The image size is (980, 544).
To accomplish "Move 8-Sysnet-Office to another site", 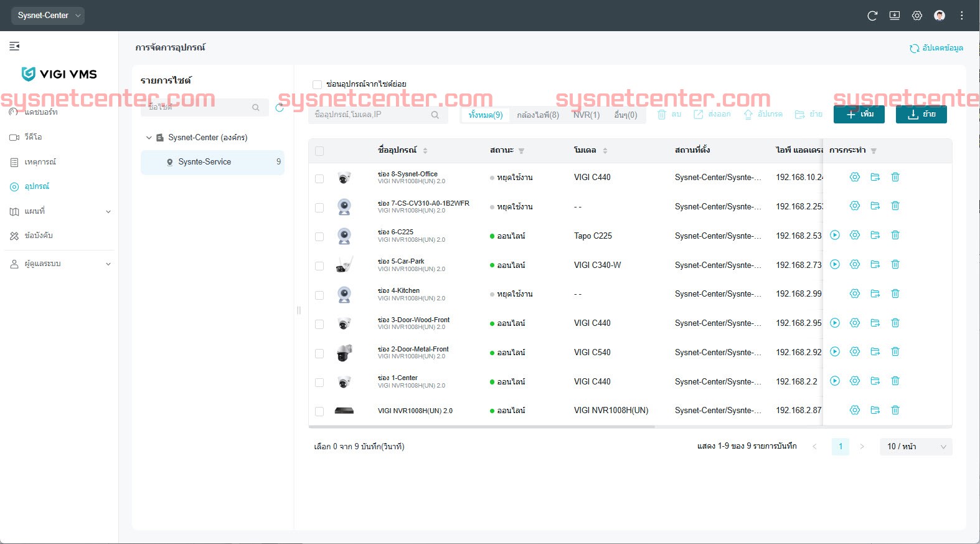I will tap(875, 177).
